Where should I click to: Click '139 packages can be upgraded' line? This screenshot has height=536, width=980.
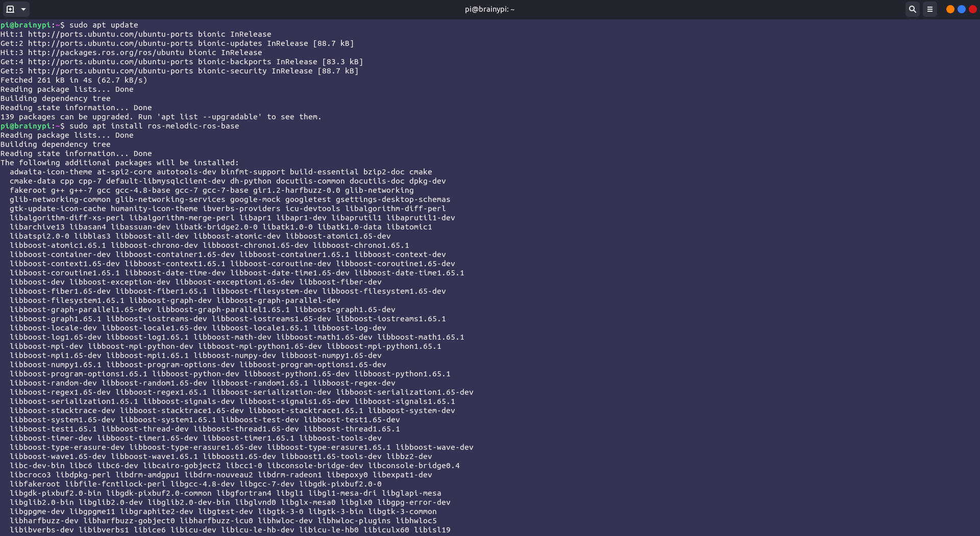161,117
